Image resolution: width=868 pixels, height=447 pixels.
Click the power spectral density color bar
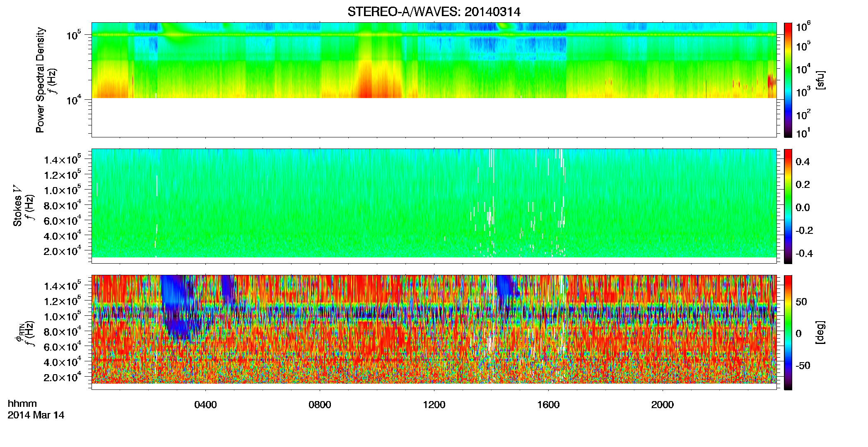(788, 80)
